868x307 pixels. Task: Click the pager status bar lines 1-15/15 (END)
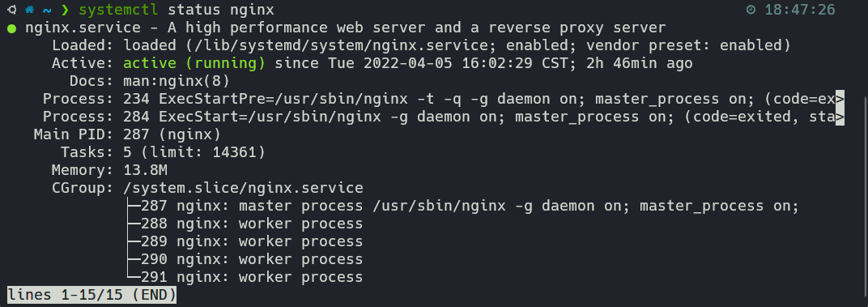[91, 295]
